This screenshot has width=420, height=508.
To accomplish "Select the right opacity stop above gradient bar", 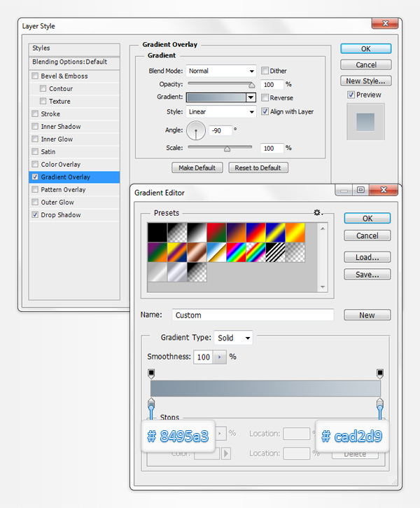I will point(380,373).
